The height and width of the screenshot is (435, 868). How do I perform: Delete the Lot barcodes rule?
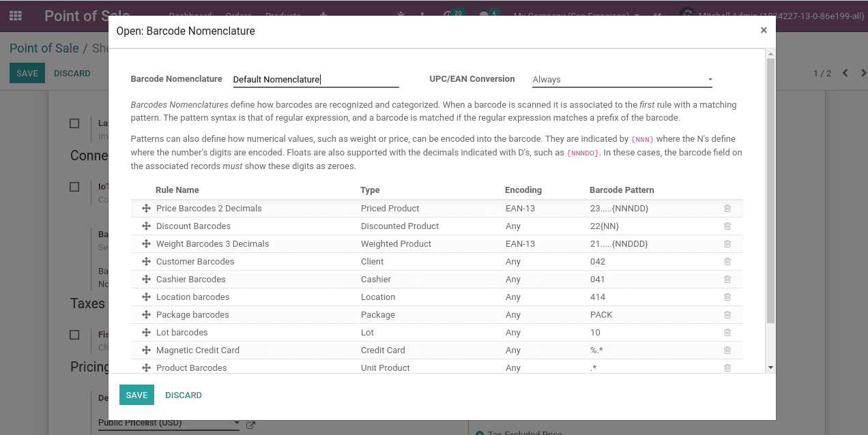click(727, 333)
